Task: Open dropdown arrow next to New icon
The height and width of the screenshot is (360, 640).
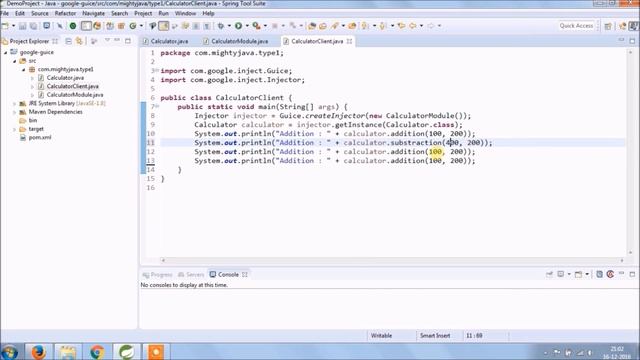Action: [x=13, y=26]
